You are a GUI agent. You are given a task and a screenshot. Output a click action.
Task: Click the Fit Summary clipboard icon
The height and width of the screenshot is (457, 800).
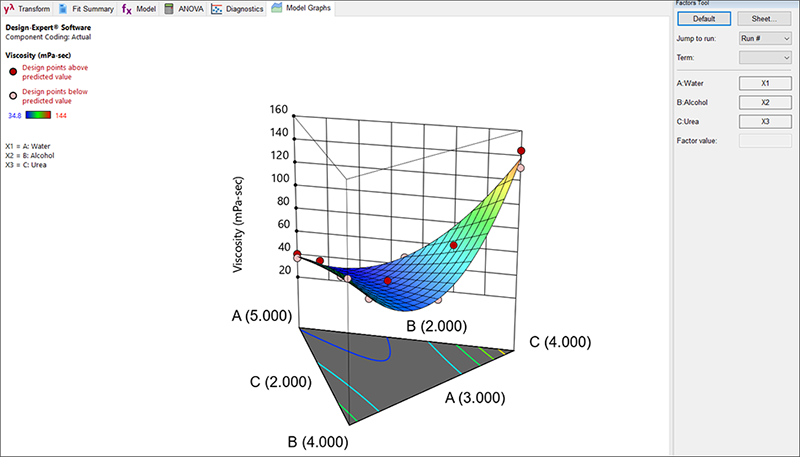click(x=64, y=8)
